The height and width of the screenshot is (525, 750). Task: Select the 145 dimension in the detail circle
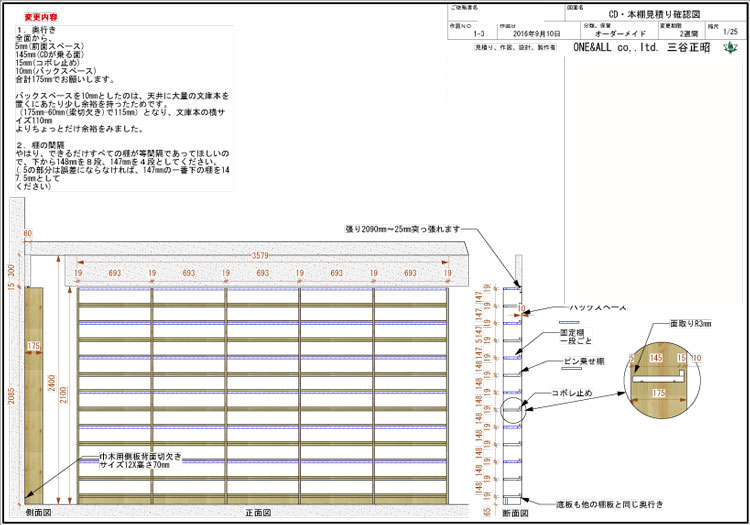(x=656, y=358)
